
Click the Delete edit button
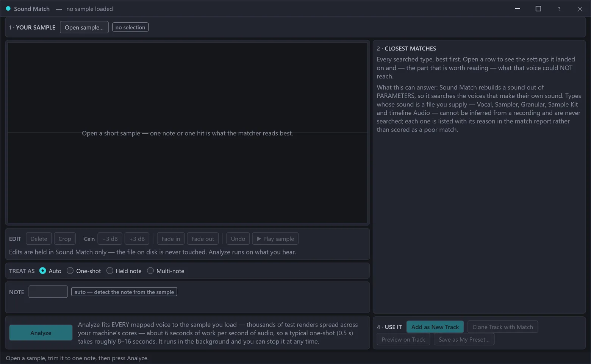(39, 239)
